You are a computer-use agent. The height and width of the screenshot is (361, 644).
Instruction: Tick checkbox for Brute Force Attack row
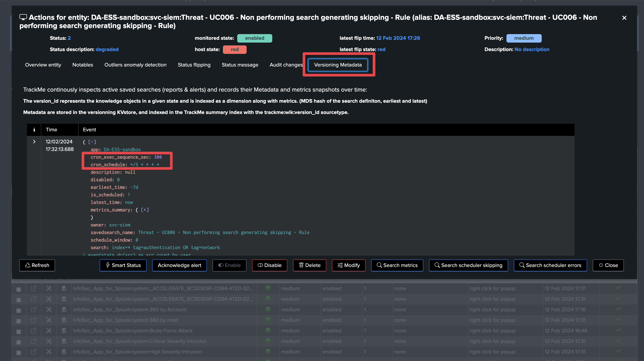[19, 331]
